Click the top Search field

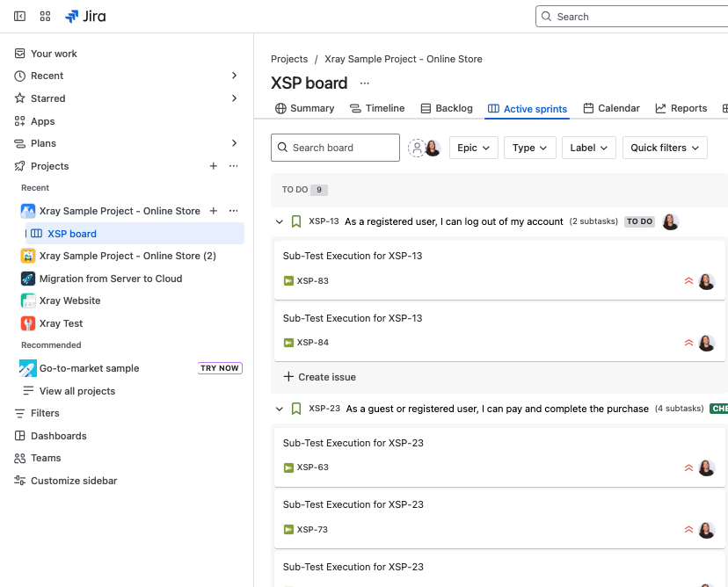click(x=631, y=17)
